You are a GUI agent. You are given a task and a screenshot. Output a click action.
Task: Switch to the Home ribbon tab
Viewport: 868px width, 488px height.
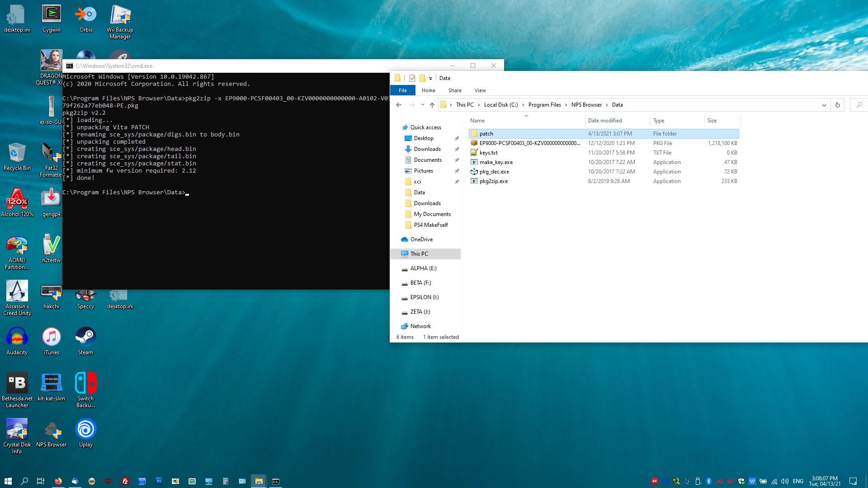click(429, 90)
